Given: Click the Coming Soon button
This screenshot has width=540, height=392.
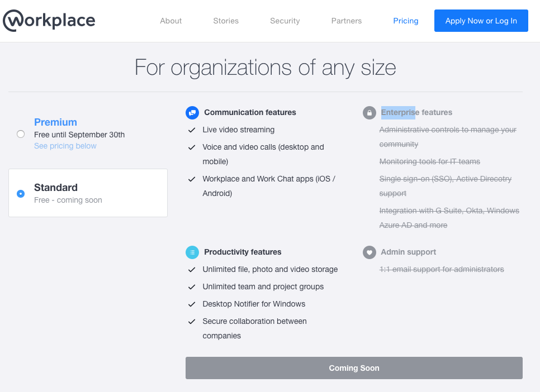Looking at the screenshot, I should point(354,368).
